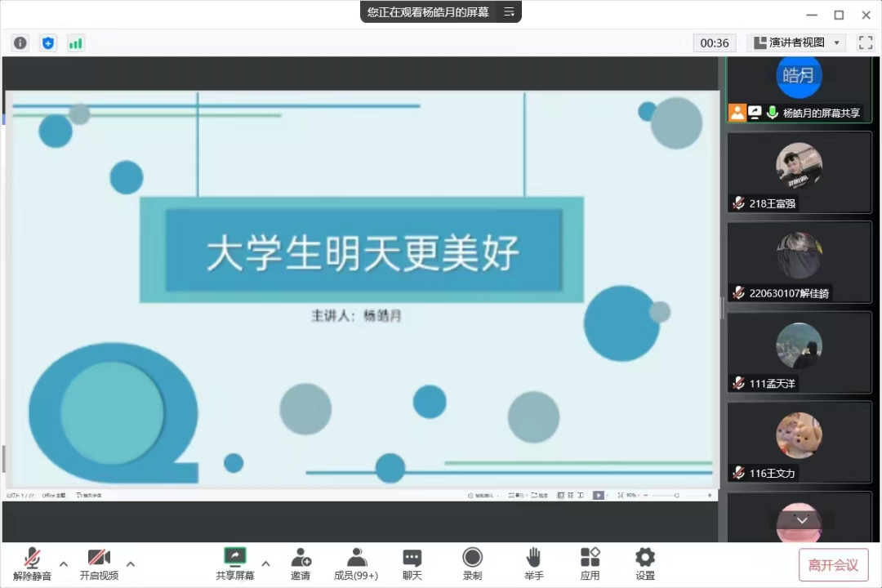
Task: Enter full screen mode icon
Action: (x=865, y=43)
